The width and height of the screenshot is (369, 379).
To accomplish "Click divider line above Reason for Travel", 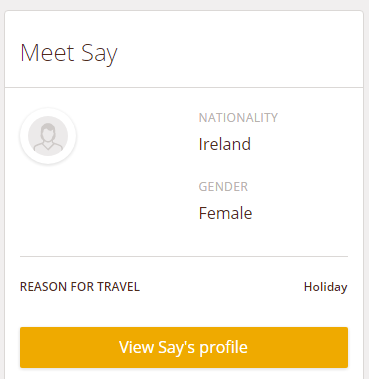I will (x=184, y=257).
